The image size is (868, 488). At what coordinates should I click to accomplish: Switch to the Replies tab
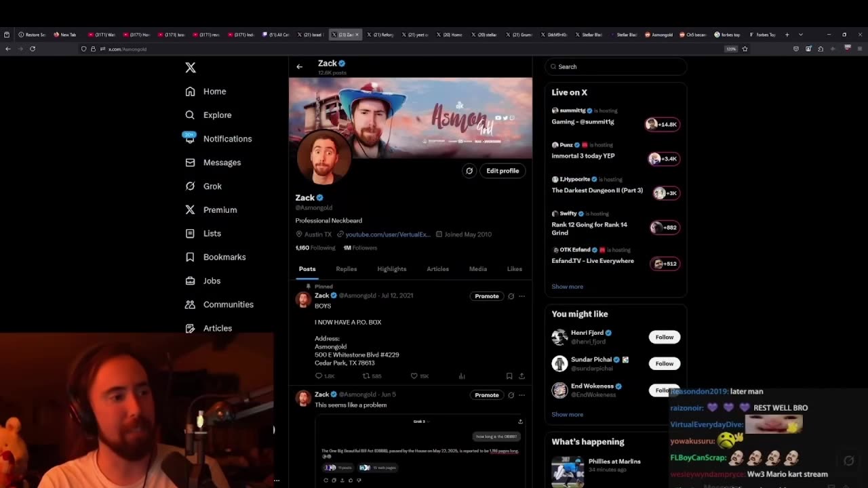coord(347,269)
